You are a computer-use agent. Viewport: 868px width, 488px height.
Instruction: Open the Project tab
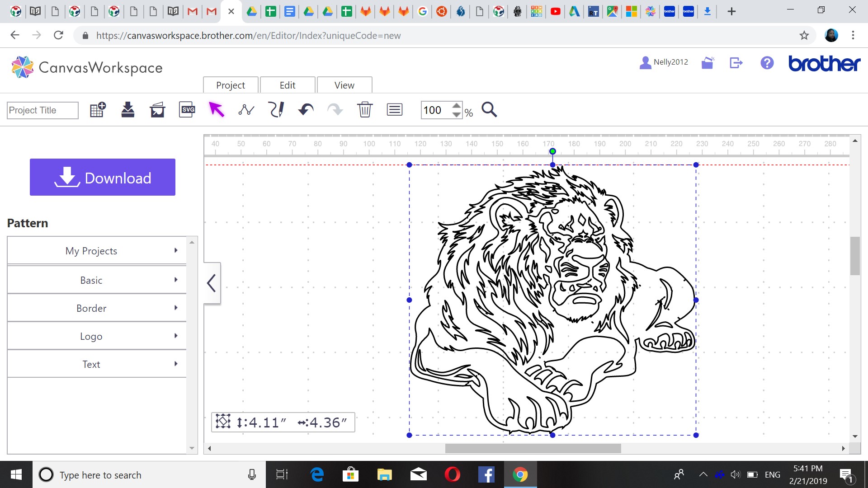(231, 85)
